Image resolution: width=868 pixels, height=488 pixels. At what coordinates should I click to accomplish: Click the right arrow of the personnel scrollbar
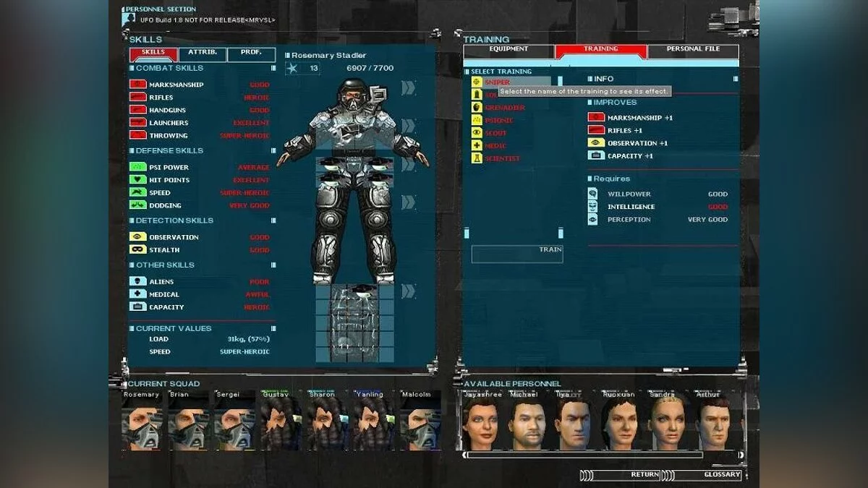coord(741,455)
